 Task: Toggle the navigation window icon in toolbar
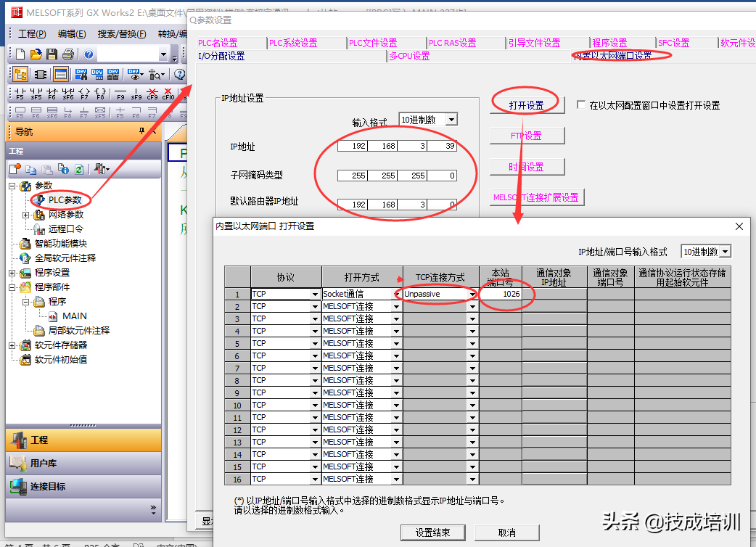[x=20, y=74]
